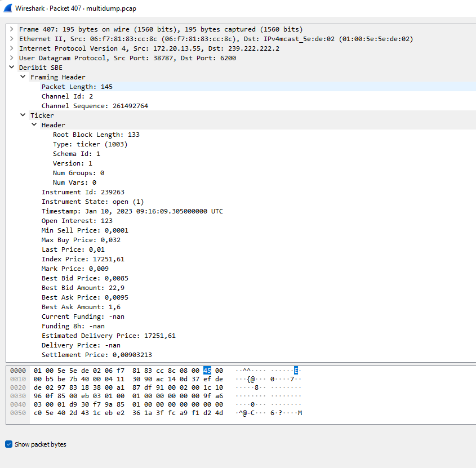Toggle the Show packet bytes checkbox
Image resolution: width=476 pixels, height=468 pixels.
click(9, 444)
